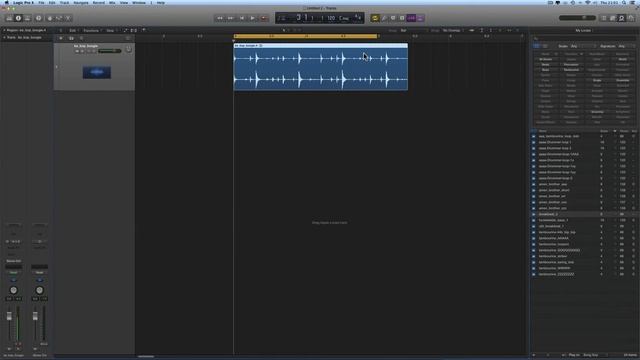Select the breakbeat_2 loop in results list

584,214
